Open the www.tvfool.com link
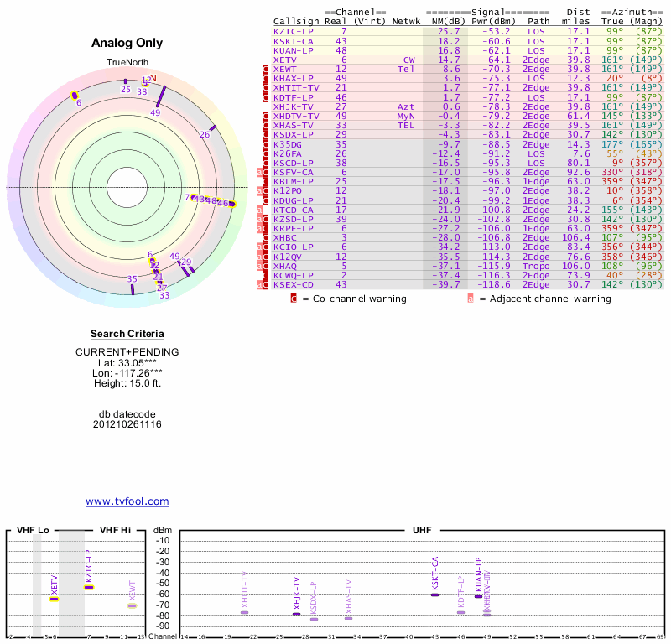 click(x=127, y=501)
